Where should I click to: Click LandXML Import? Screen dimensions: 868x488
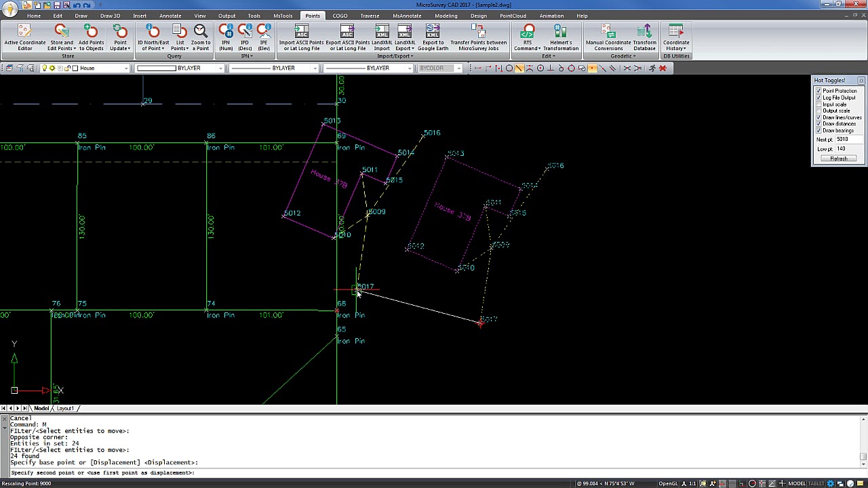click(x=382, y=37)
